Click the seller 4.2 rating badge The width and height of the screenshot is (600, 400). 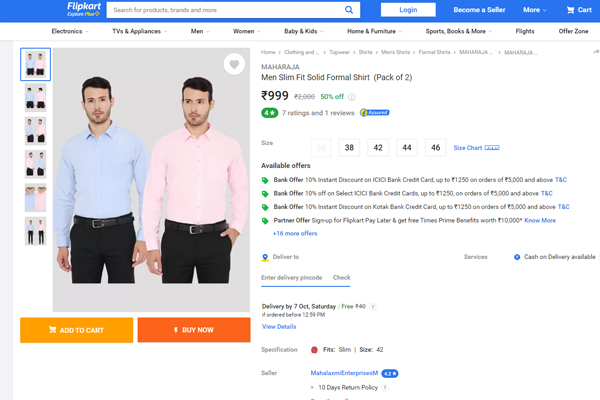click(389, 373)
